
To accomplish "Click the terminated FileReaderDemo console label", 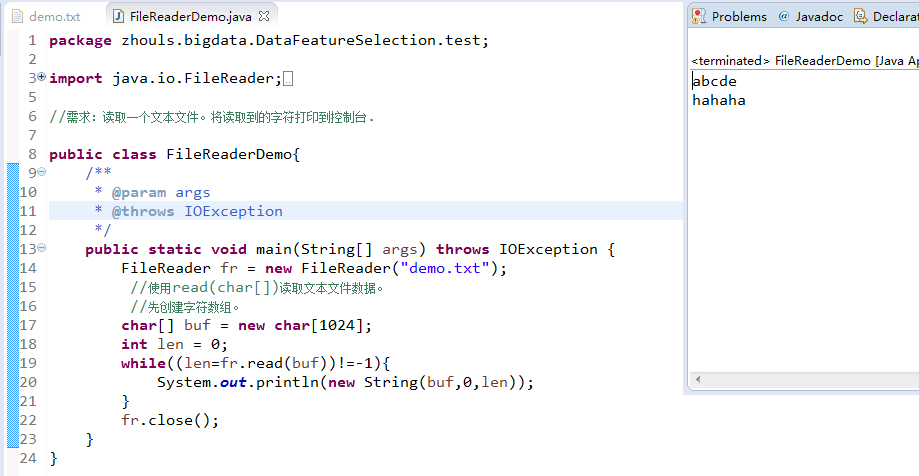I will pyautogui.click(x=805, y=61).
